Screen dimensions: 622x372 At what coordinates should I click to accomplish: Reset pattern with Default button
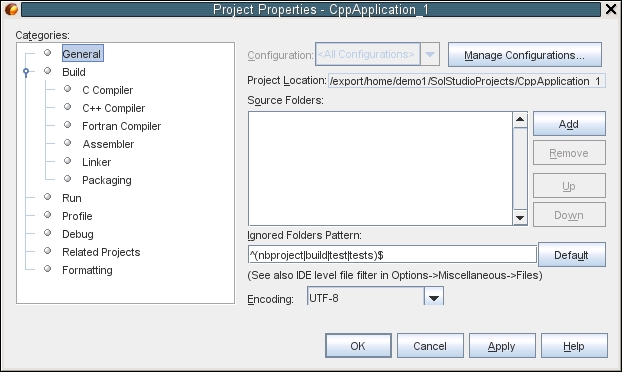pyautogui.click(x=572, y=255)
